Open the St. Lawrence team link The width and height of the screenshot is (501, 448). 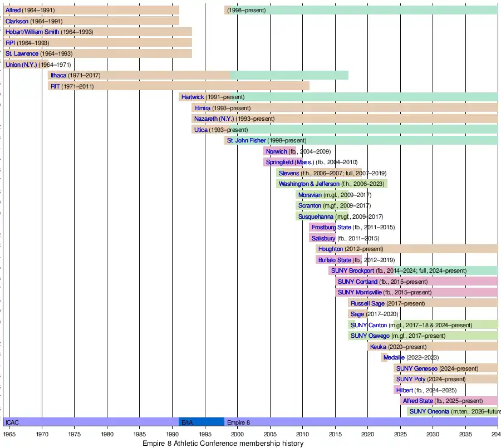point(22,53)
